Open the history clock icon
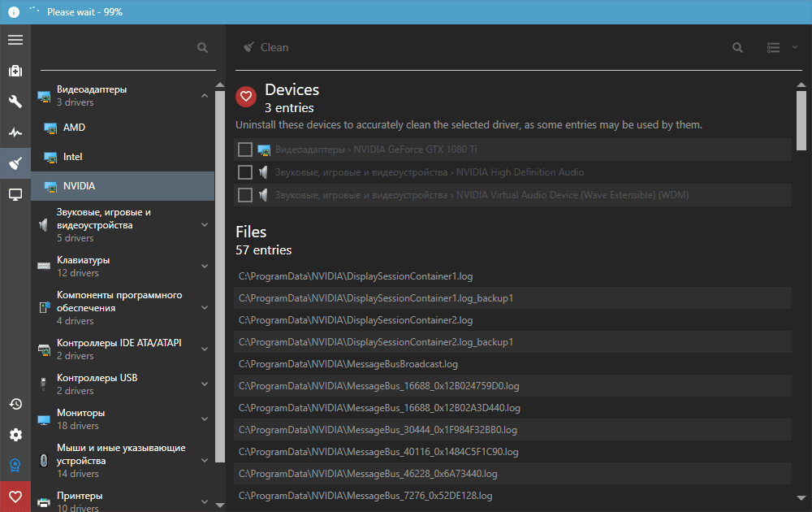The height and width of the screenshot is (512, 812). pos(15,404)
